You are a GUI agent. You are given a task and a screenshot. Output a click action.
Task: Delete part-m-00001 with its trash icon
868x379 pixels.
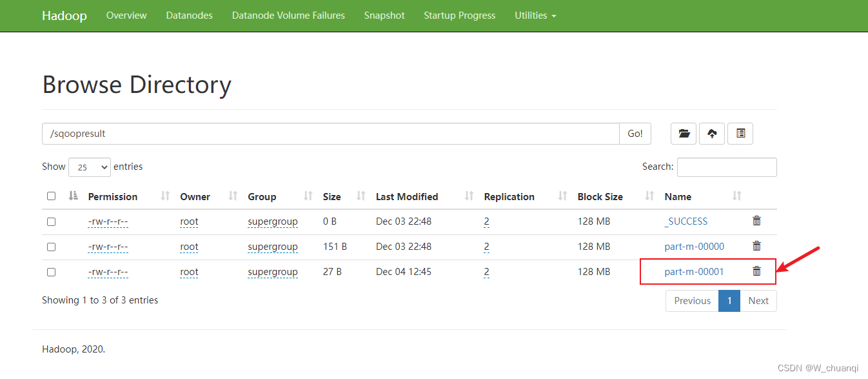click(756, 271)
